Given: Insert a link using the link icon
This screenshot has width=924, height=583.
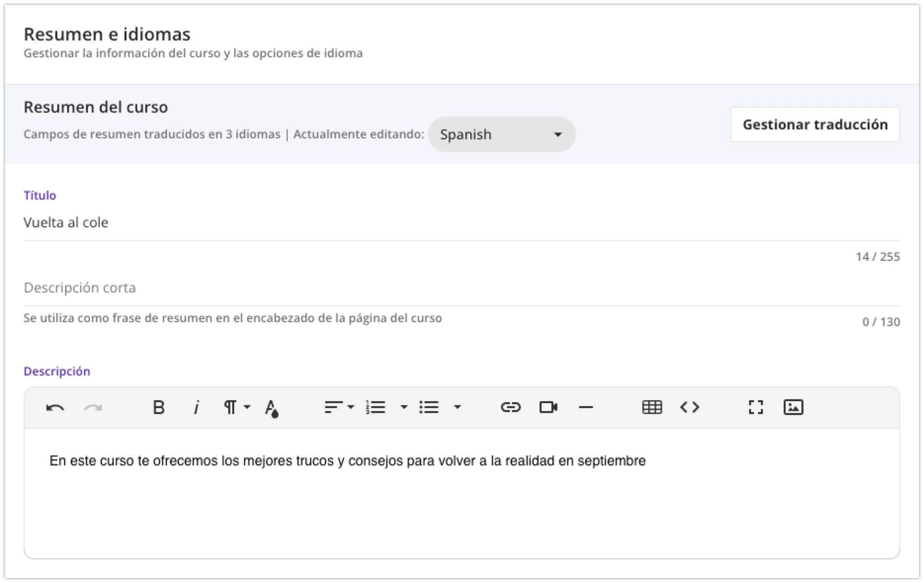Looking at the screenshot, I should coord(510,408).
